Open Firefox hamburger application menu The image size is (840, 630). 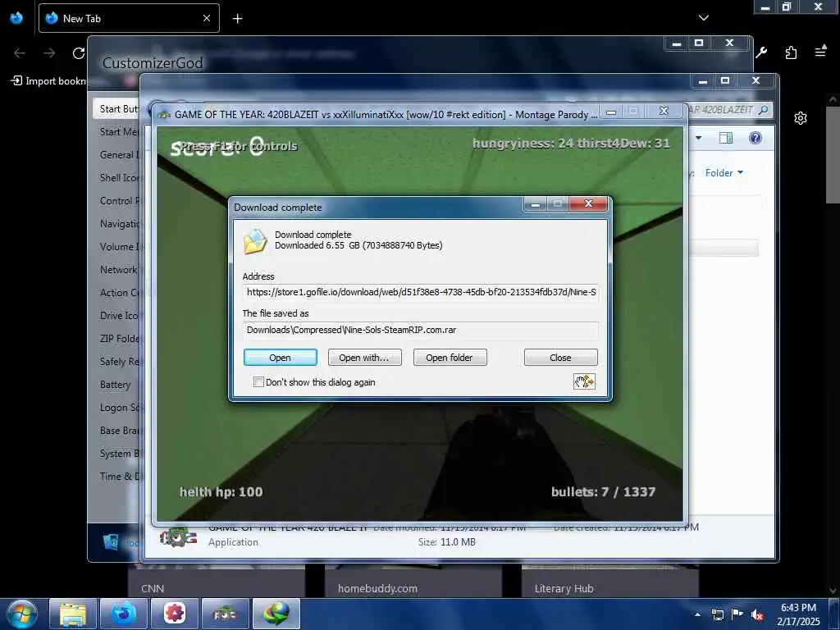(820, 52)
